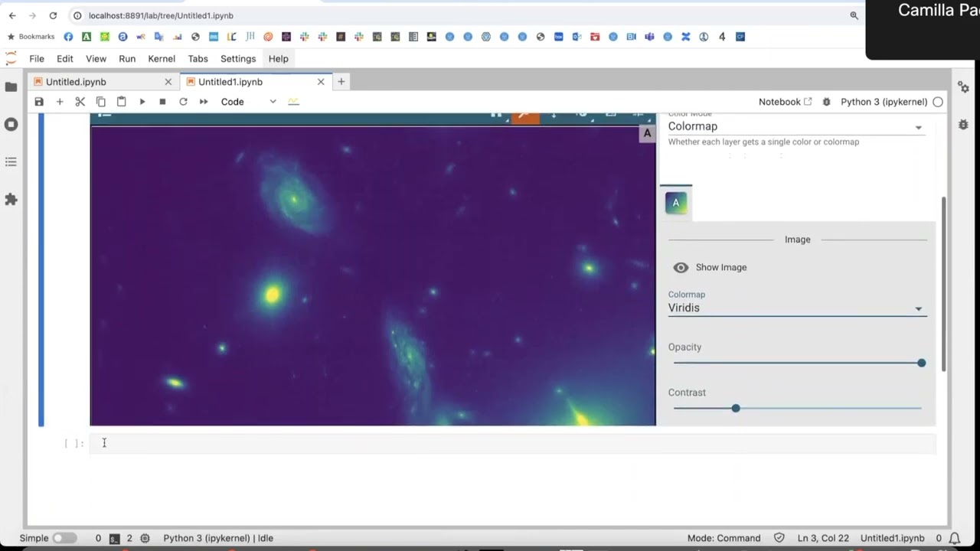980x551 pixels.
Task: Open the Run menu
Action: tap(127, 59)
